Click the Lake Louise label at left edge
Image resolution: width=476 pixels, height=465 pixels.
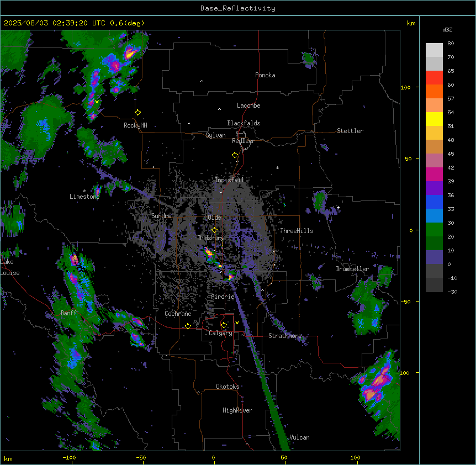[x=10, y=267]
